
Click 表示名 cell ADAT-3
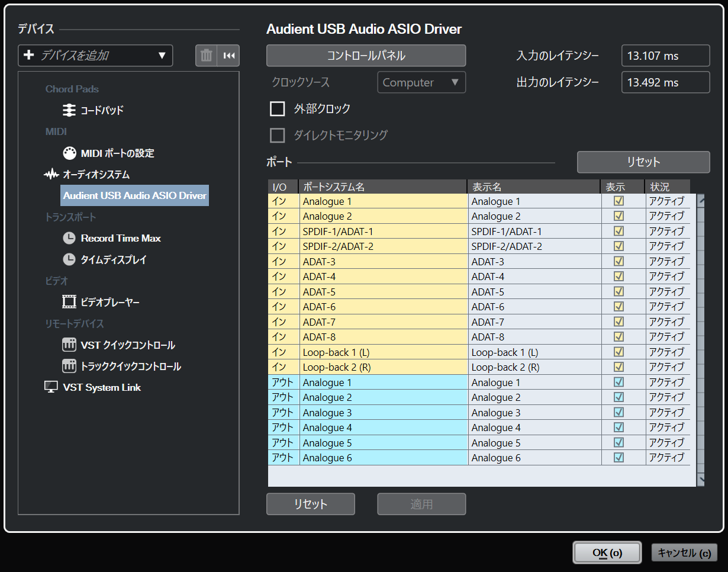click(x=534, y=261)
